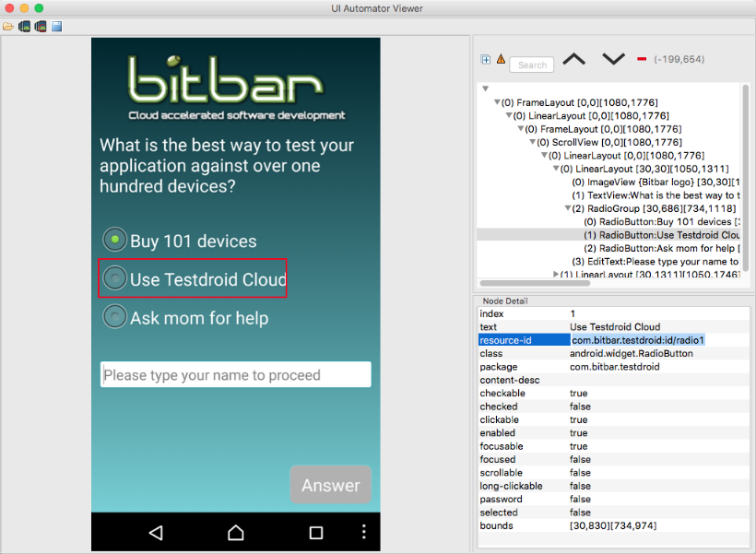Viewport: 756px width, 554px height.
Task: Jump to next search result with down chevron
Action: point(613,59)
